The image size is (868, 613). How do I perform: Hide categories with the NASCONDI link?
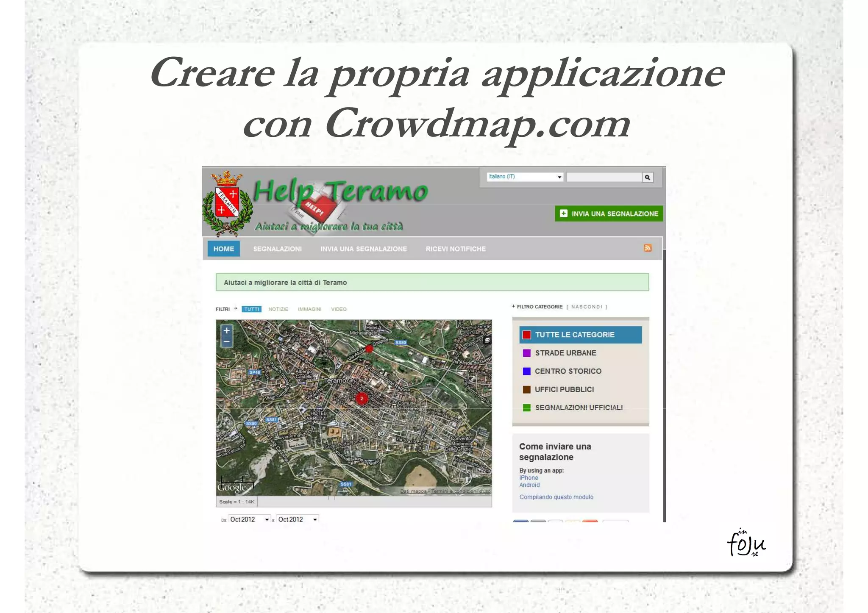587,307
